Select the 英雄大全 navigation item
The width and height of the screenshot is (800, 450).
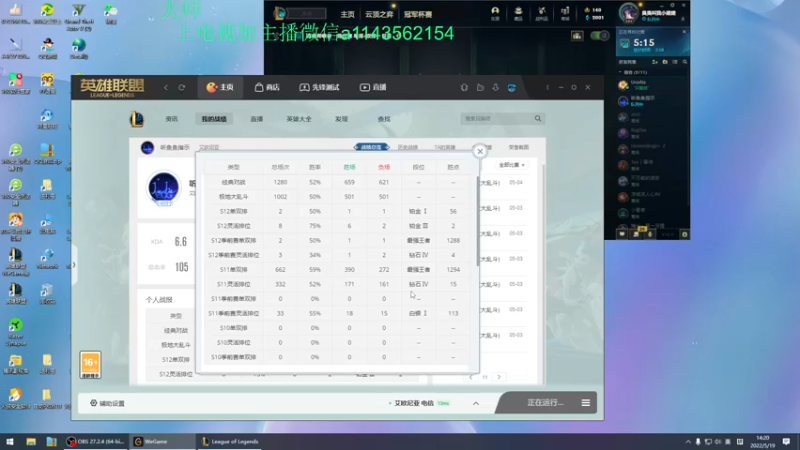point(298,119)
